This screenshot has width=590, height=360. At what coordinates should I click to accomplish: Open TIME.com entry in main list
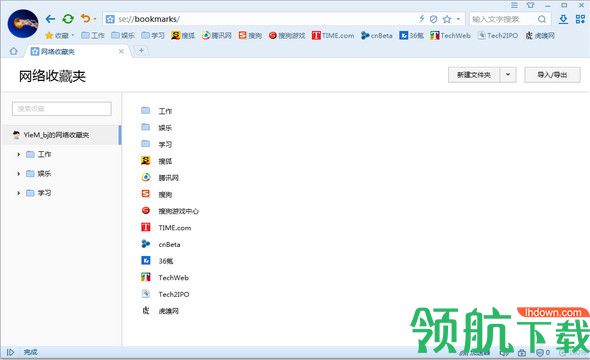pos(166,228)
